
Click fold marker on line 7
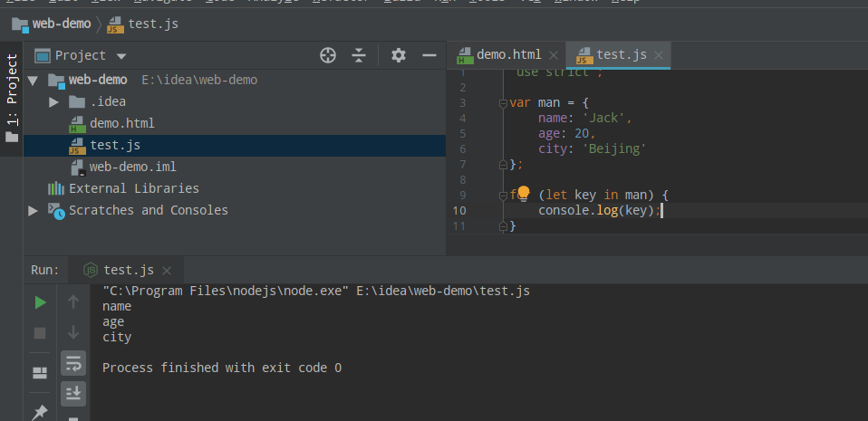[503, 164]
